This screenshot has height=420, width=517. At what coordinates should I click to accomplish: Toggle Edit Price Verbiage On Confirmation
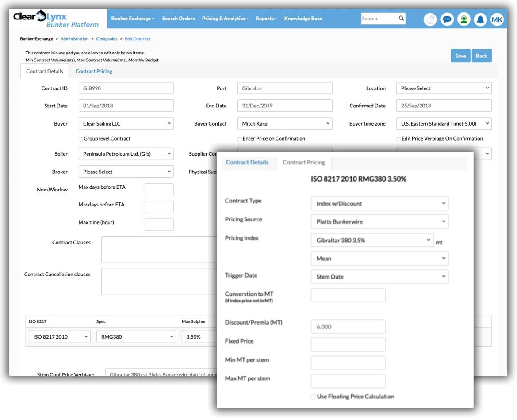point(398,139)
